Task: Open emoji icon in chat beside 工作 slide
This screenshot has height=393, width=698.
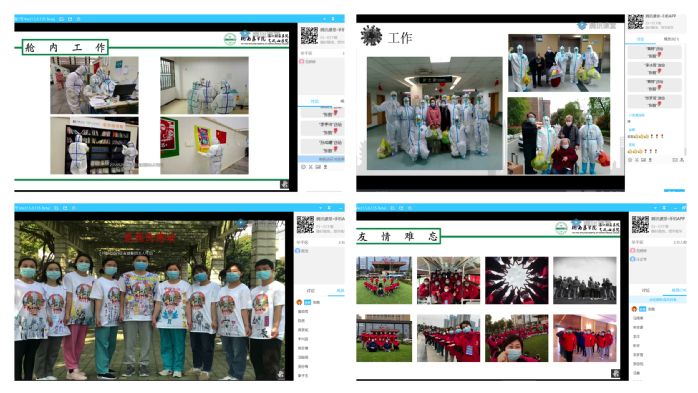Action: 630,159
